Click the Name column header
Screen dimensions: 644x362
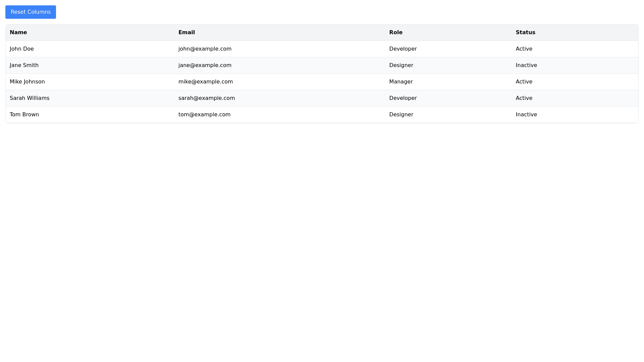(x=18, y=33)
